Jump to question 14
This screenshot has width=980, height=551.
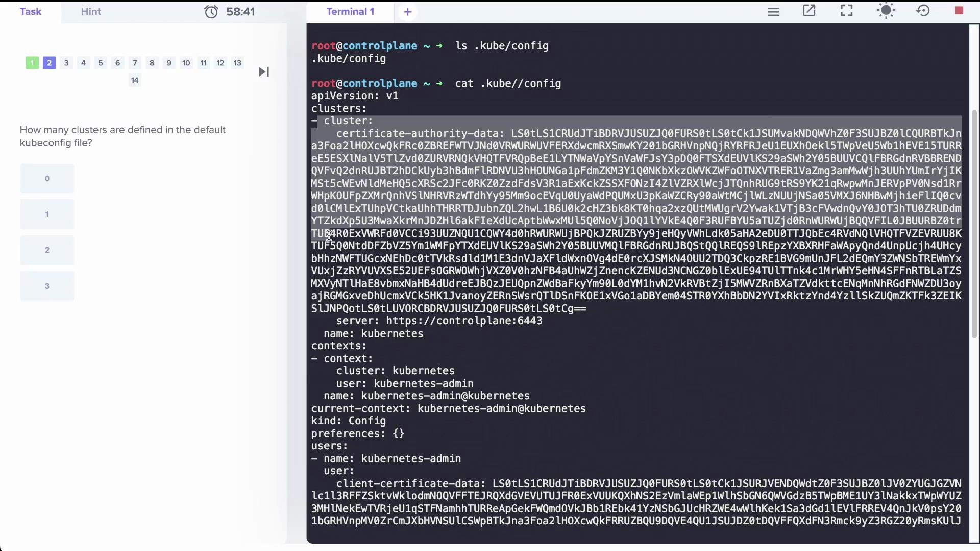(x=135, y=80)
